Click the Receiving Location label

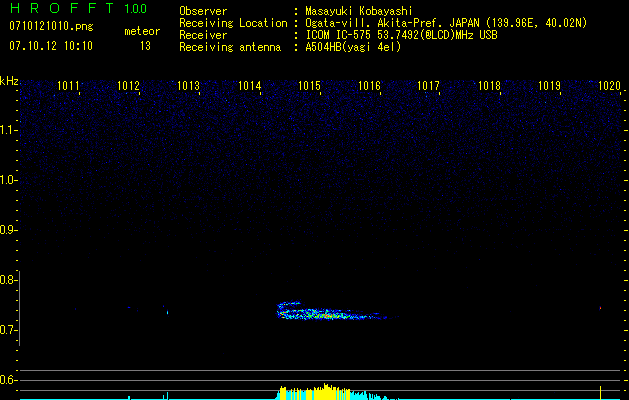233,23
